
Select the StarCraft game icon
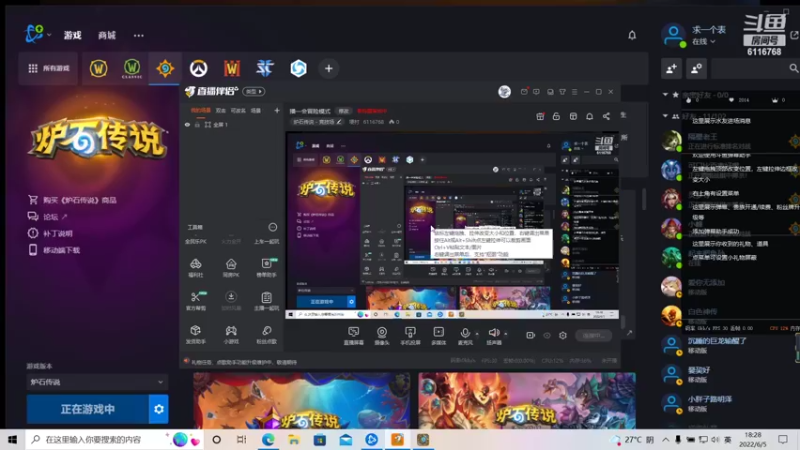(x=265, y=68)
